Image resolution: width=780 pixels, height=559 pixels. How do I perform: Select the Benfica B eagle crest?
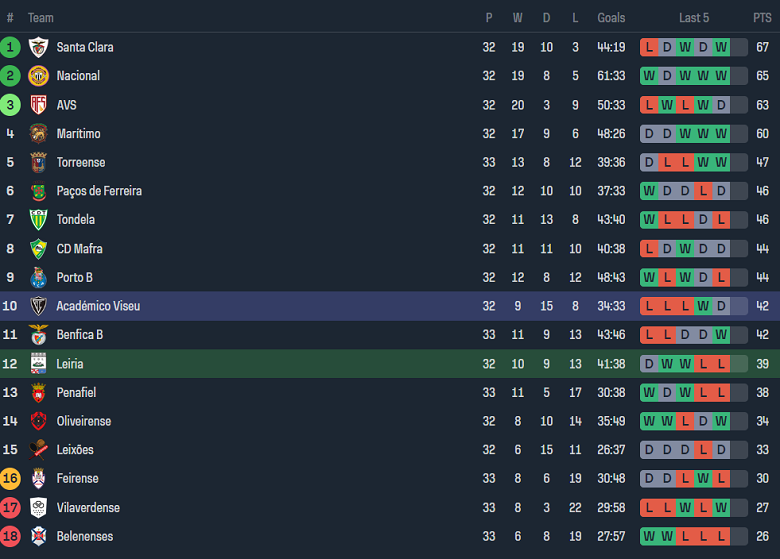tap(38, 335)
